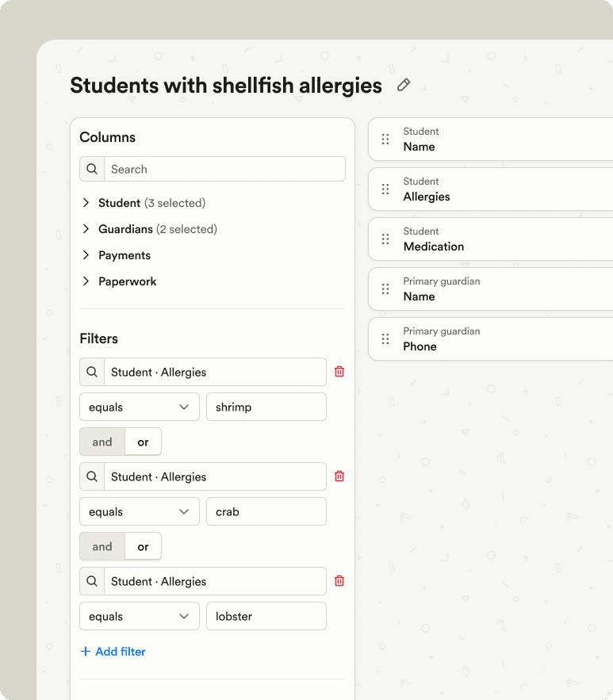This screenshot has width=613, height=700.
Task: Click the trash icon on the shrimp filter
Action: point(339,371)
